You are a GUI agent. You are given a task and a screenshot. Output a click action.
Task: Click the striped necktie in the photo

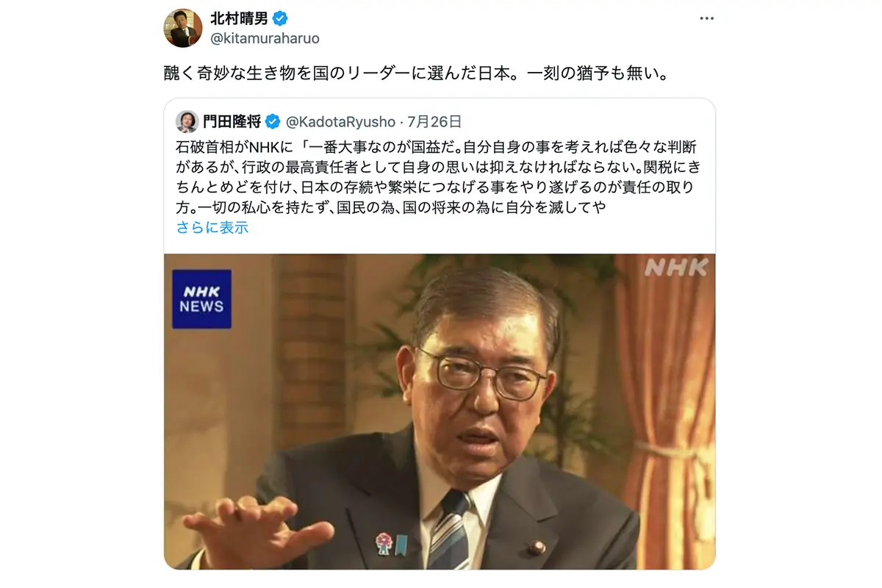(x=450, y=529)
